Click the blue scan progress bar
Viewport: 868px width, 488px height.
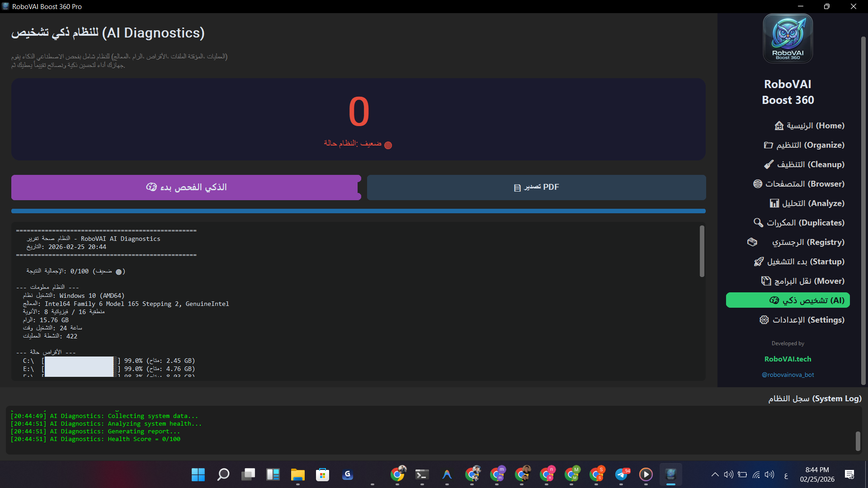tap(358, 211)
